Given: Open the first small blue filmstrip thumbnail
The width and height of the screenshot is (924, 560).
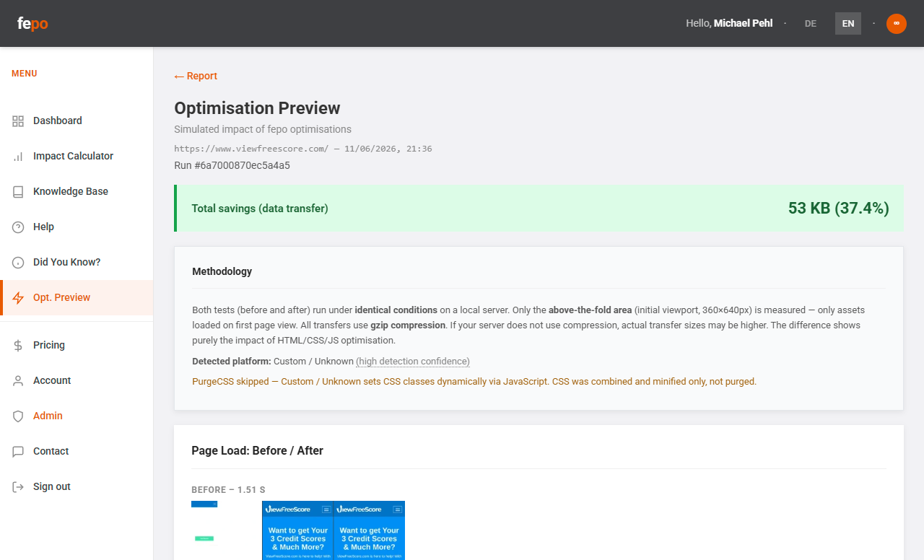Looking at the screenshot, I should (x=204, y=504).
